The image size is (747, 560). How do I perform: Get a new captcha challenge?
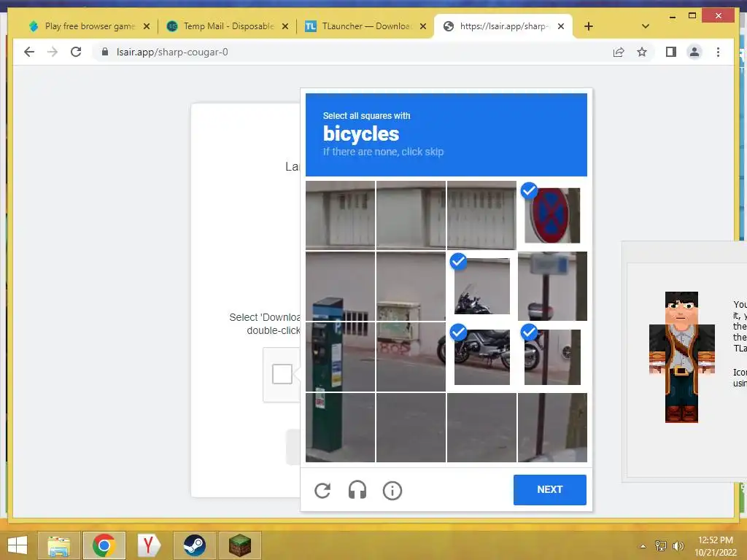click(x=322, y=491)
